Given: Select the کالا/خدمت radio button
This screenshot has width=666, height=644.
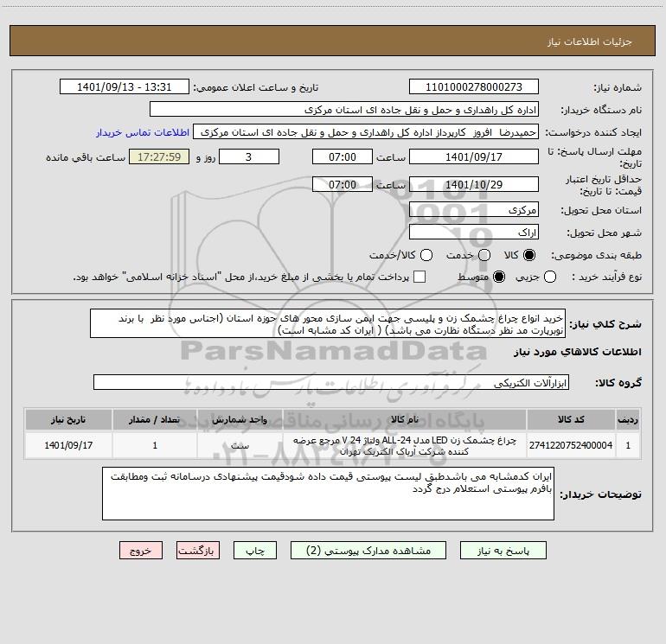Looking at the screenshot, I should 426,255.
